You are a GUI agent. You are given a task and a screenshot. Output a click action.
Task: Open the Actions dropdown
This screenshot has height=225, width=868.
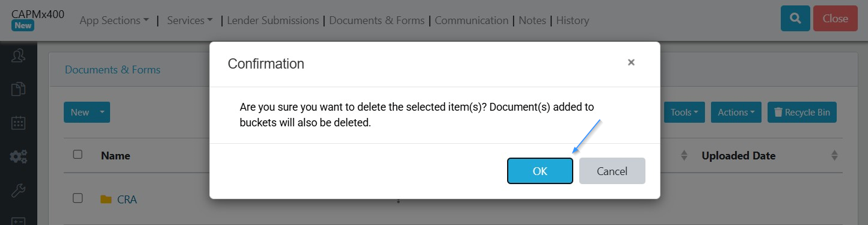click(736, 112)
